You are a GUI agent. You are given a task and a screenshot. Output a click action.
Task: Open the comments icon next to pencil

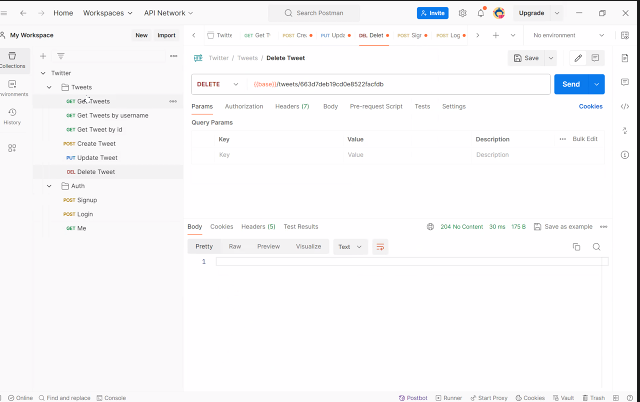tap(595, 58)
